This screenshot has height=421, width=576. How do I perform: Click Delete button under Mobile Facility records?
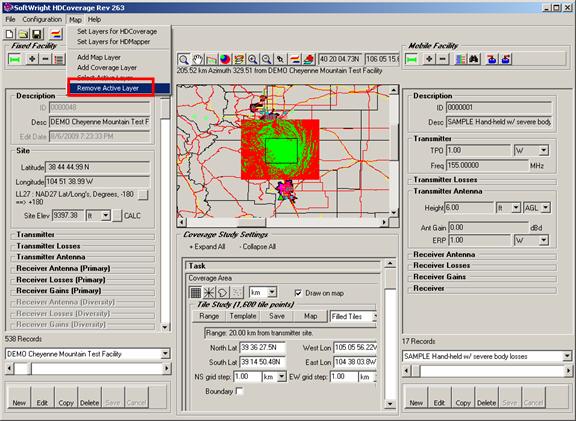pyautogui.click(x=486, y=397)
